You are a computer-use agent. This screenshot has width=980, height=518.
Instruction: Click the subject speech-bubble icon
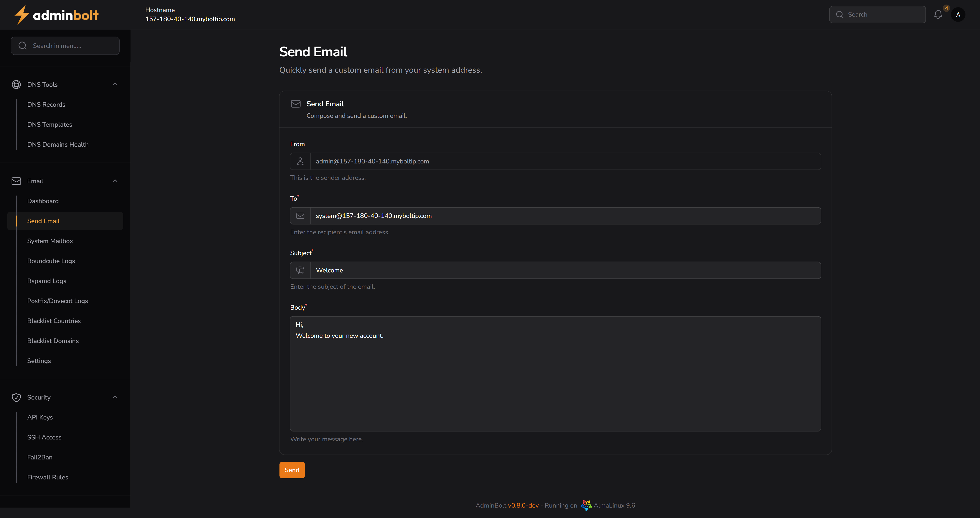[x=300, y=270]
